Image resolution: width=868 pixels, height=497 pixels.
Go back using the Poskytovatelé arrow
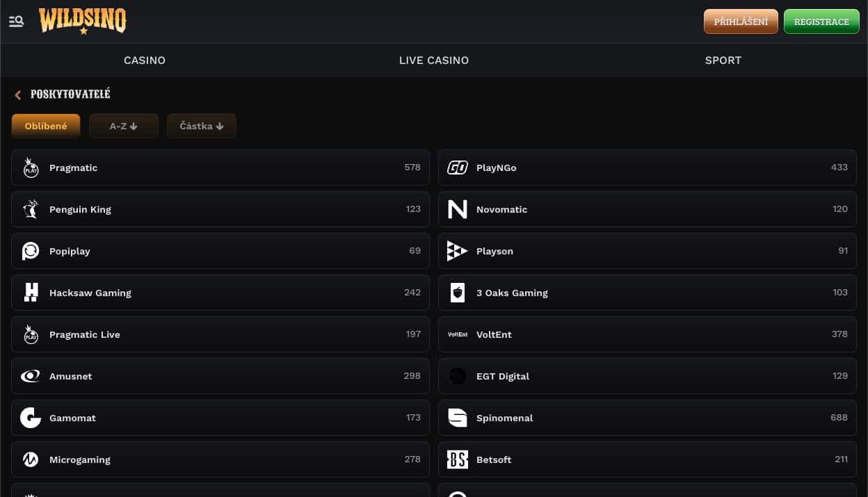(x=18, y=95)
